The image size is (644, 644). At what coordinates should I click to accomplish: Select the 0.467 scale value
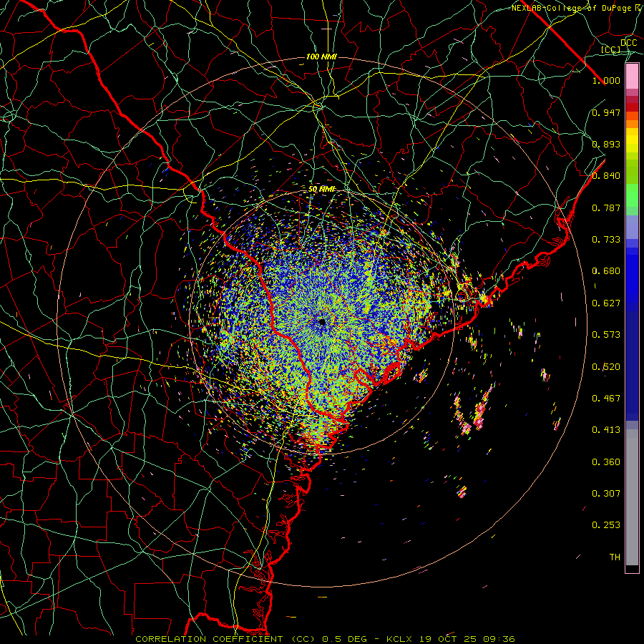pyautogui.click(x=606, y=399)
